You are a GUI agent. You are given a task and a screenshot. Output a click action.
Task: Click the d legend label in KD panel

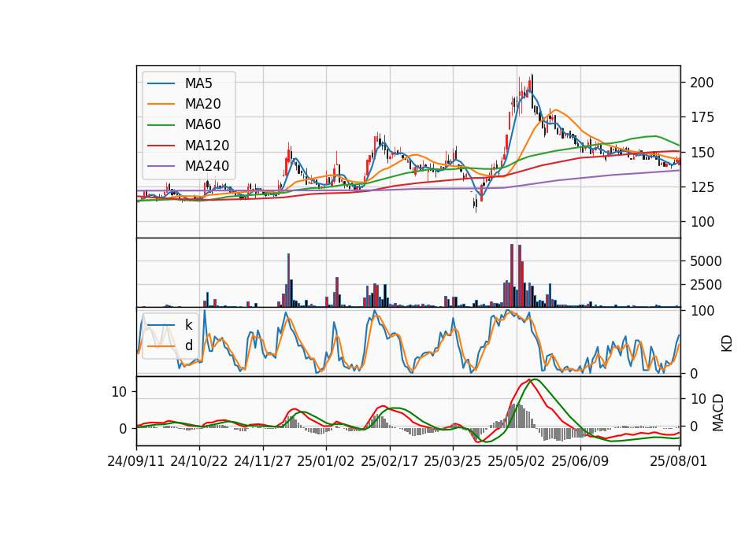click(189, 345)
